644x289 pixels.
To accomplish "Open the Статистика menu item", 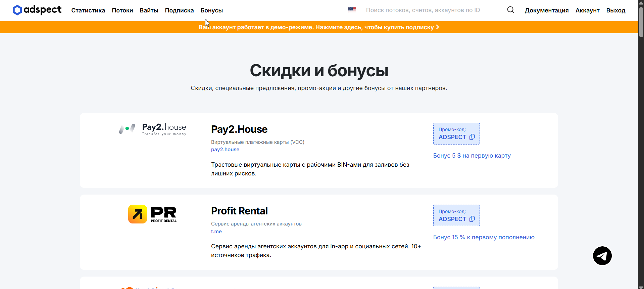I will pyautogui.click(x=88, y=10).
